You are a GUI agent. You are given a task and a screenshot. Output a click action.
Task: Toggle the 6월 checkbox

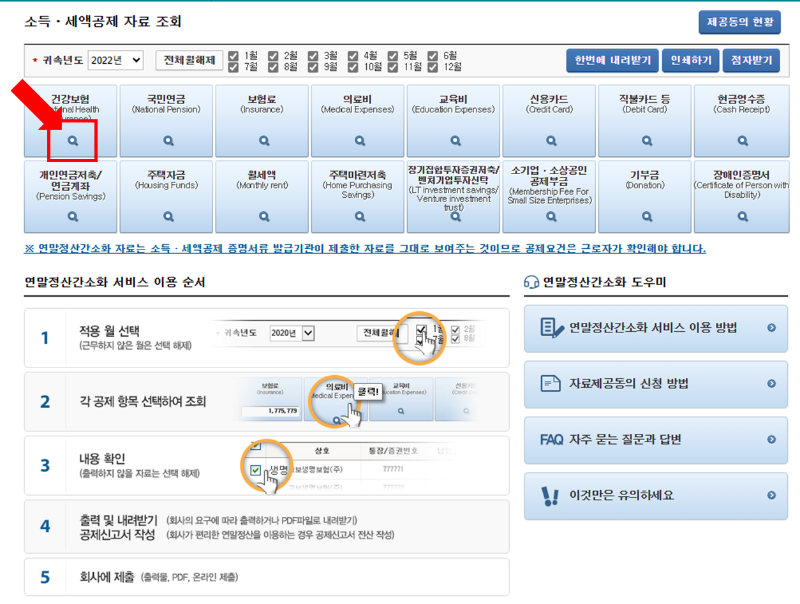(x=432, y=56)
